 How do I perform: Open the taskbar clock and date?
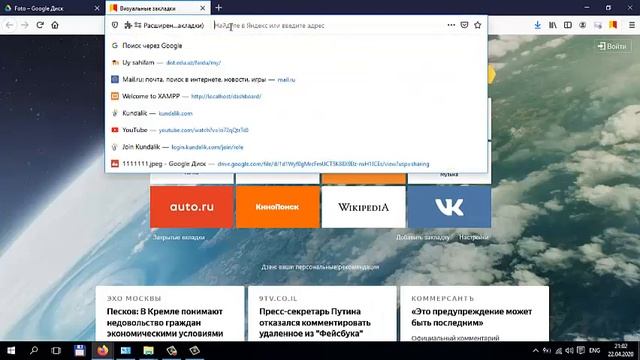click(x=622, y=350)
